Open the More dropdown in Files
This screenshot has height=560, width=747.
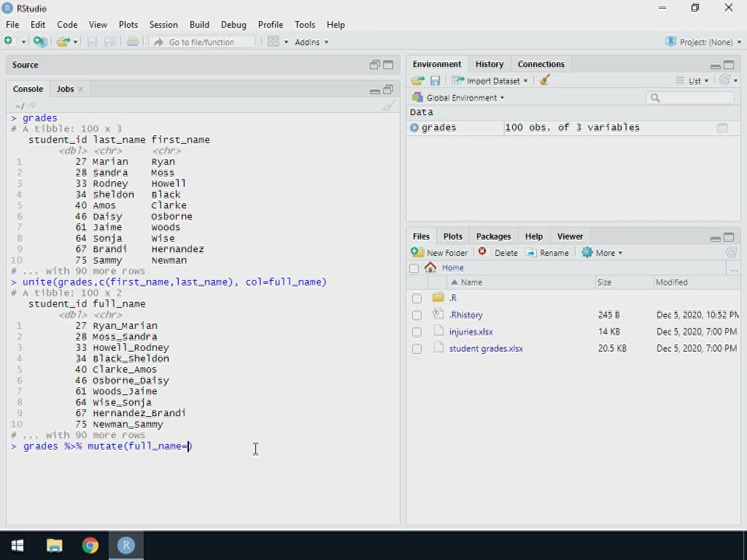[603, 253]
